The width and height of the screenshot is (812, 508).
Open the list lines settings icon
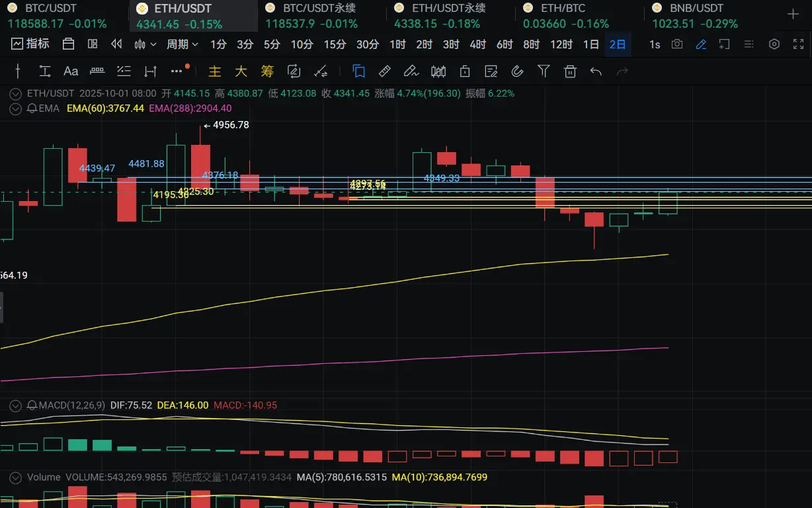pyautogui.click(x=749, y=44)
